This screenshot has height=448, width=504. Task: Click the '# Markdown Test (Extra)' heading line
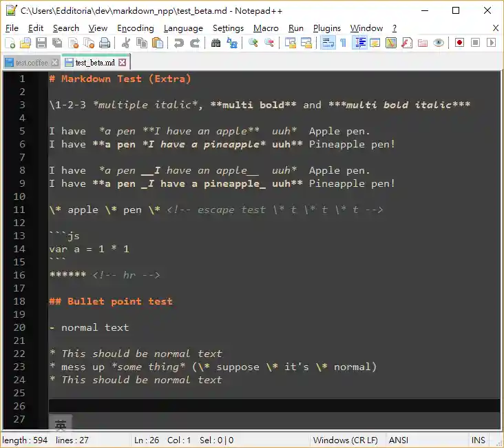120,79
